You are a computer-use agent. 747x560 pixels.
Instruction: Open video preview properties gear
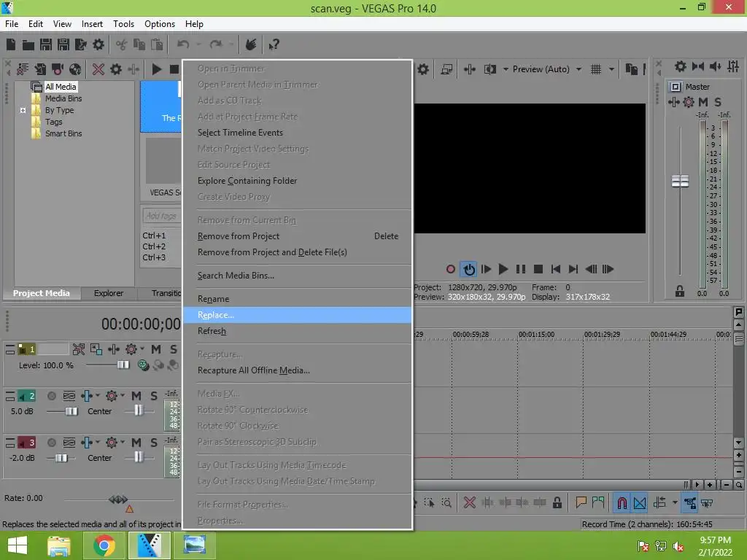tap(423, 69)
